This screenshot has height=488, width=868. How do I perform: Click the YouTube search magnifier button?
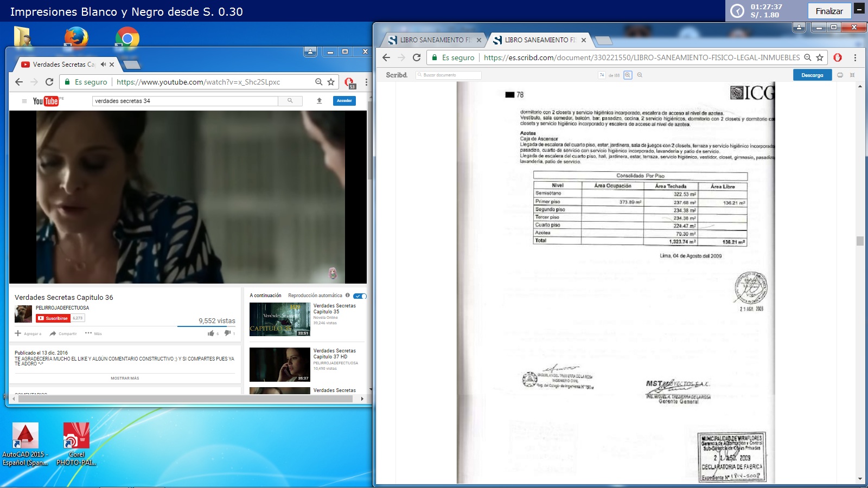tap(290, 101)
